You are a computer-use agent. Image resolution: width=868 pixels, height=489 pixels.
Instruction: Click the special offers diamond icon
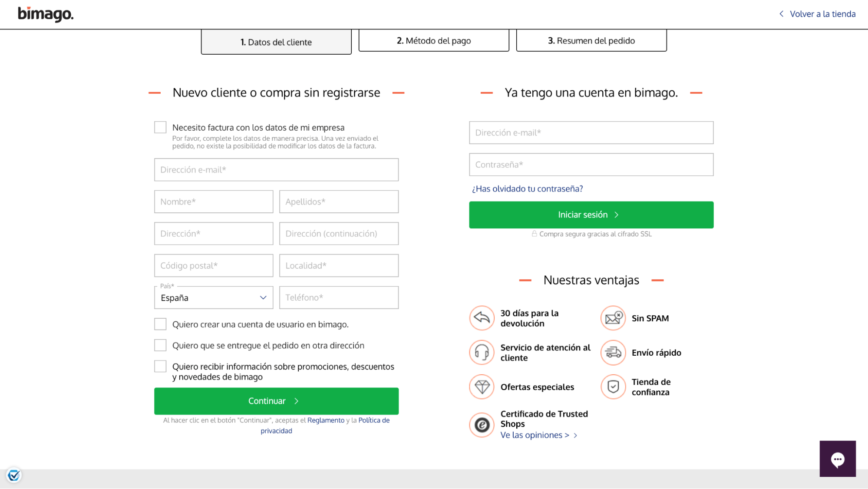(482, 387)
